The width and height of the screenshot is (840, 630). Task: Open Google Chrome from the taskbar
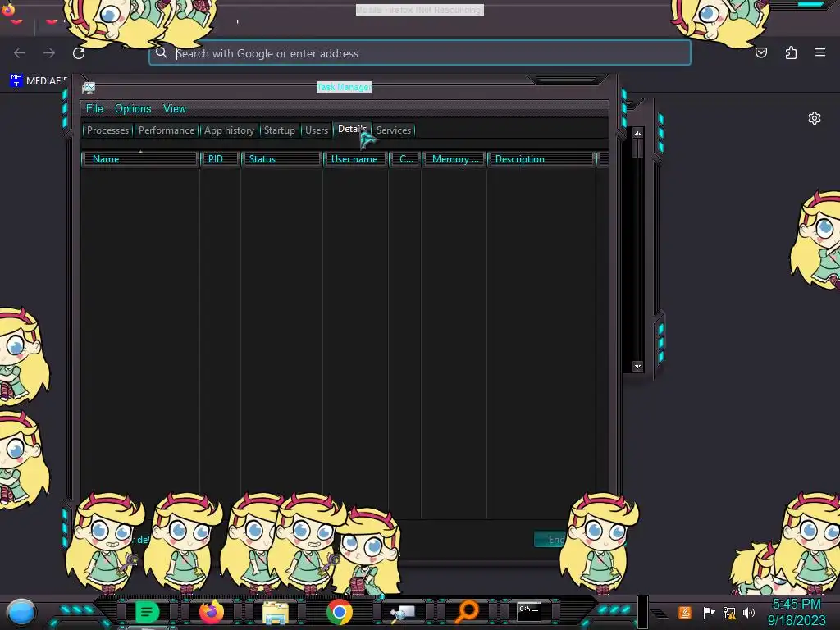pos(340,612)
